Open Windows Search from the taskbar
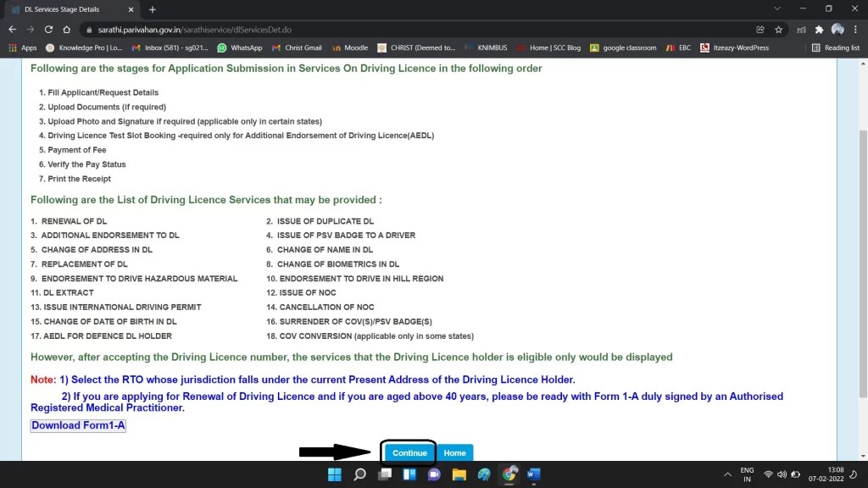Viewport: 868px width, 488px height. tap(359, 474)
